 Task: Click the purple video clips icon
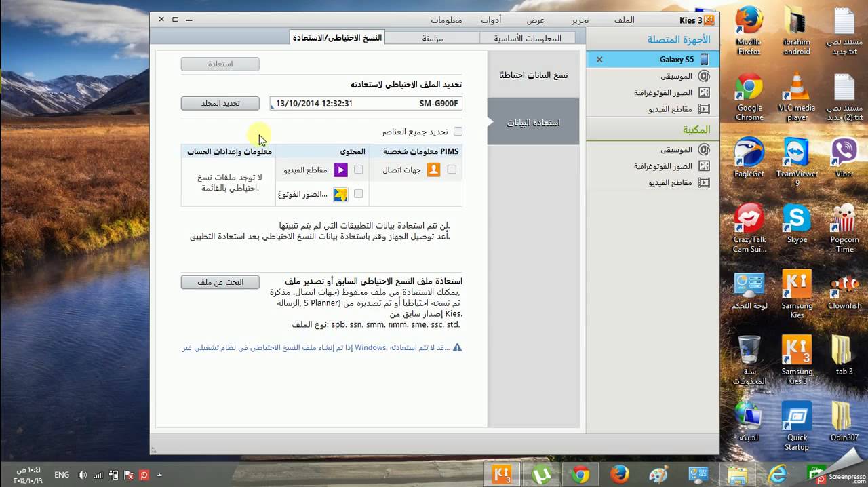(x=340, y=170)
